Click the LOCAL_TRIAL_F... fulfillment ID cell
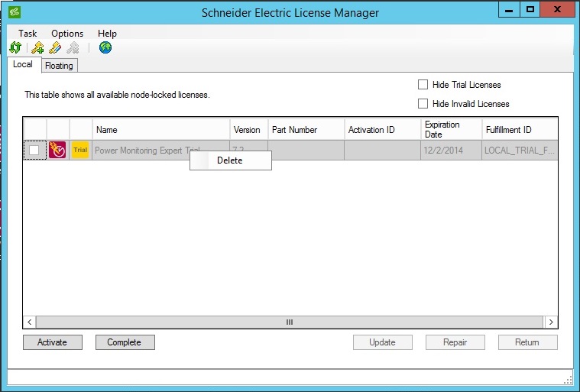This screenshot has width=580, height=392. pyautogui.click(x=520, y=150)
